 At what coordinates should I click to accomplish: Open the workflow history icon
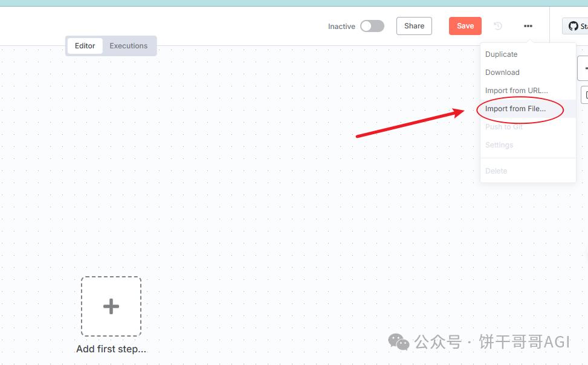[498, 26]
